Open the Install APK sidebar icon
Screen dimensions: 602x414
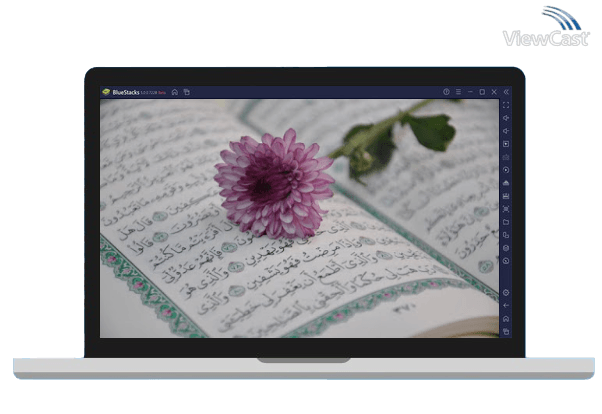coord(506,183)
